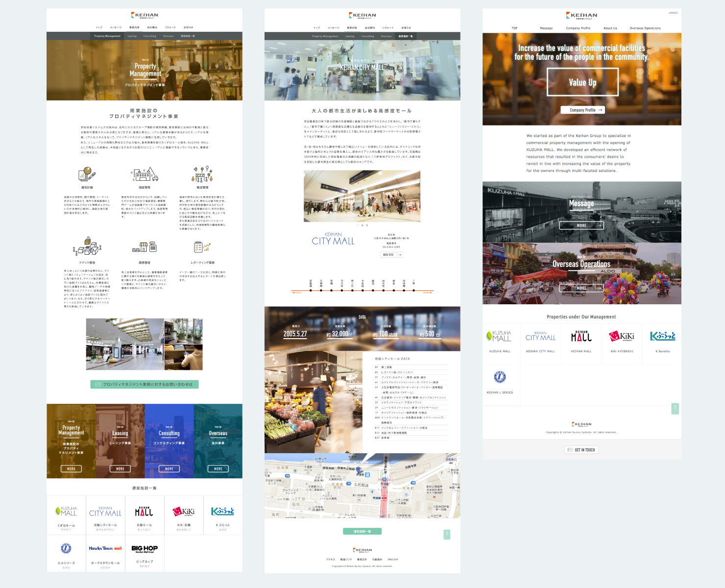The image size is (725, 588).
Task: Open ENGLISH footer link on City Mall page
Action: pyautogui.click(x=393, y=559)
